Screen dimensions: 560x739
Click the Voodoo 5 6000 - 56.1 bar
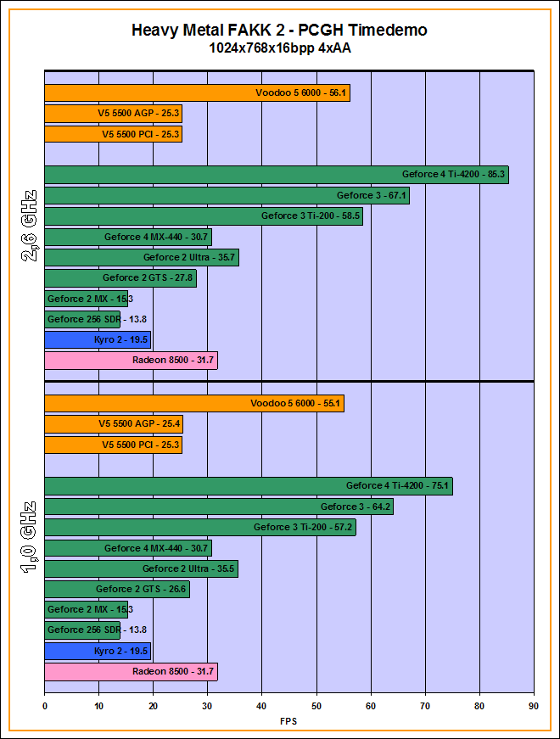click(x=197, y=93)
